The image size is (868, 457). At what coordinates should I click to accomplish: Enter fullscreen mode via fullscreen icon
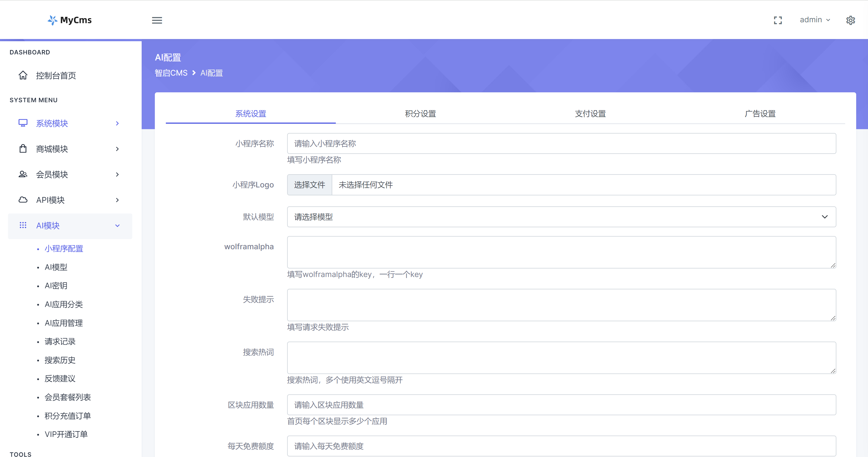778,20
